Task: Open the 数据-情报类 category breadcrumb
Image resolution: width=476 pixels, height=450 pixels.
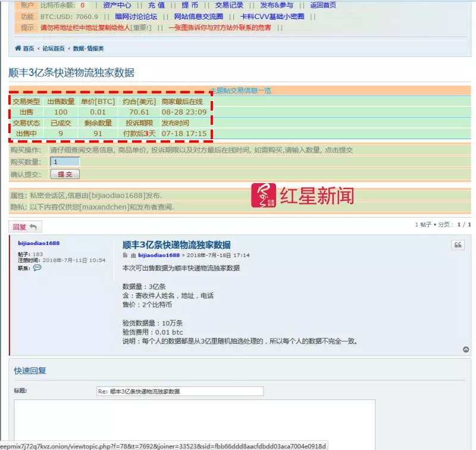Action: point(87,48)
